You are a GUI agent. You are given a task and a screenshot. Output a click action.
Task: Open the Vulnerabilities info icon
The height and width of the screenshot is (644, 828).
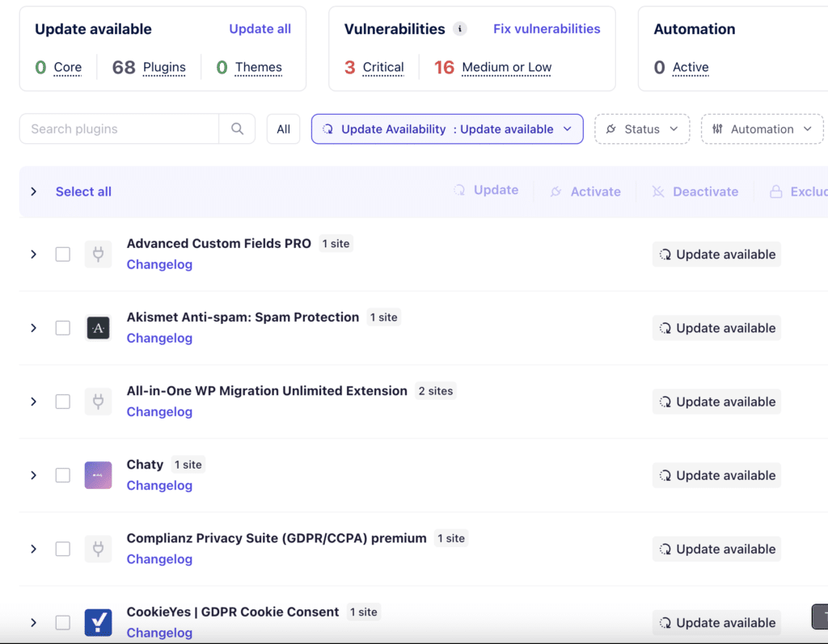(460, 28)
